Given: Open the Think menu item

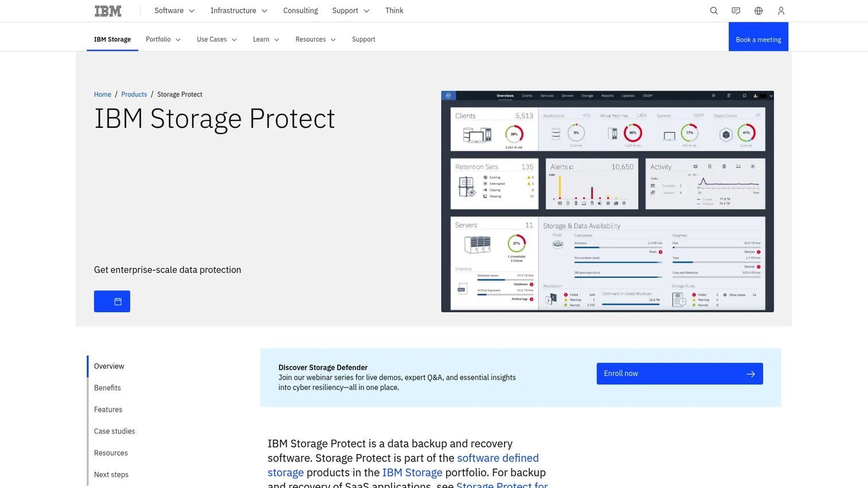Looking at the screenshot, I should [394, 11].
